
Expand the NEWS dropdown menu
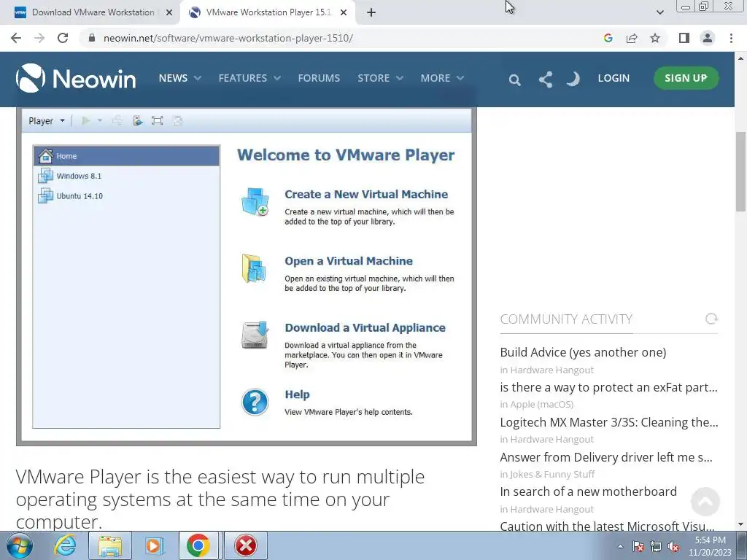(179, 78)
